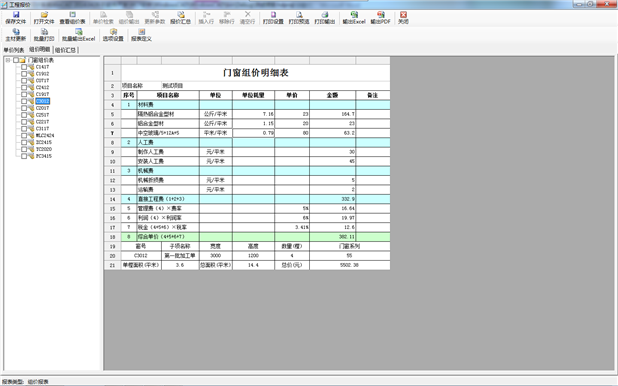Open a file with 打开文件
618x386 pixels.
pyautogui.click(x=44, y=18)
